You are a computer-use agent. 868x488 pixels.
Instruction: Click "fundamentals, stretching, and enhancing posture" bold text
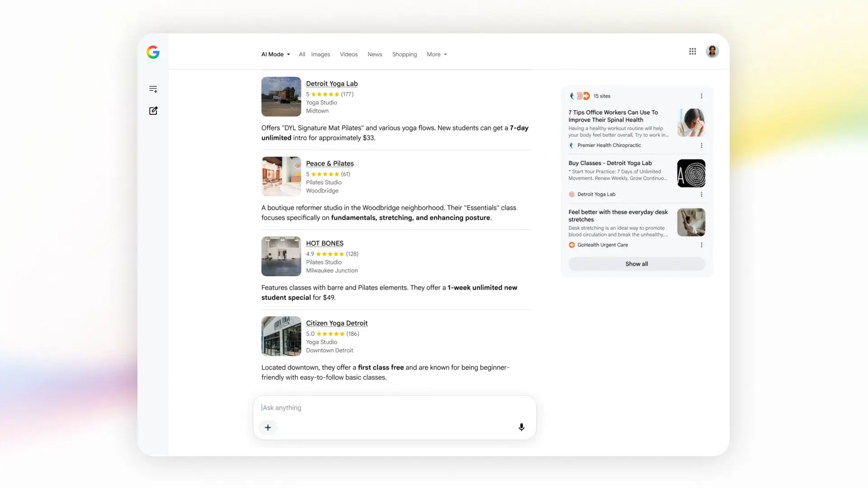click(410, 218)
